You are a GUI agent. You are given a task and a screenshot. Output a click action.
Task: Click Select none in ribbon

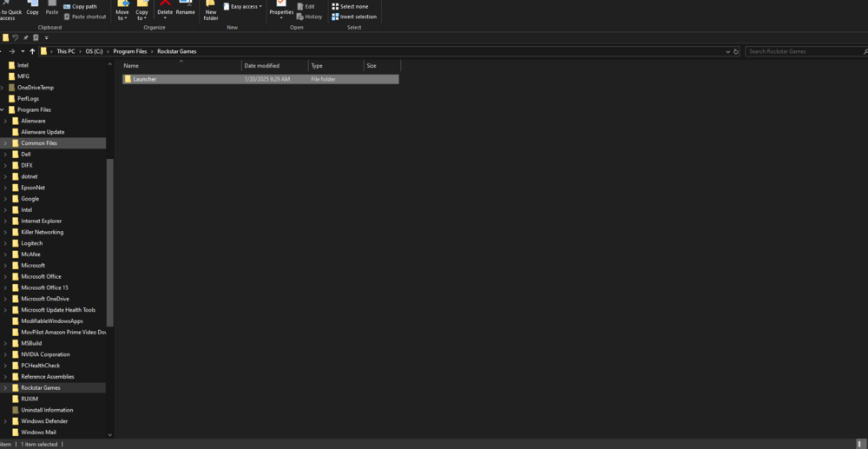click(350, 7)
